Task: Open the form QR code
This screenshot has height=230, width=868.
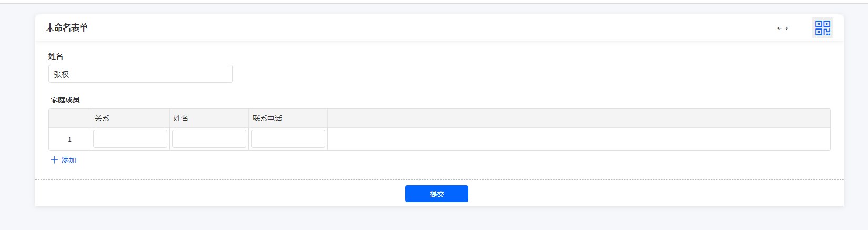Action: tap(822, 28)
